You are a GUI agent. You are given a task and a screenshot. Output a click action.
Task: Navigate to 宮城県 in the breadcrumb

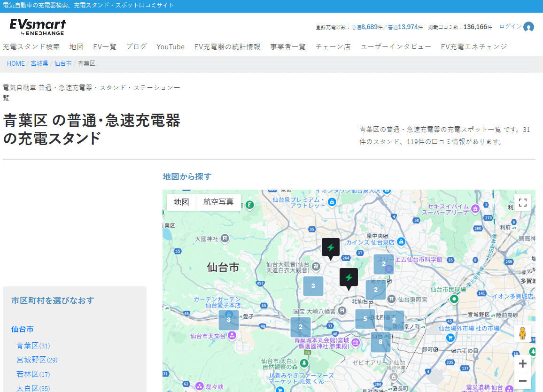39,63
